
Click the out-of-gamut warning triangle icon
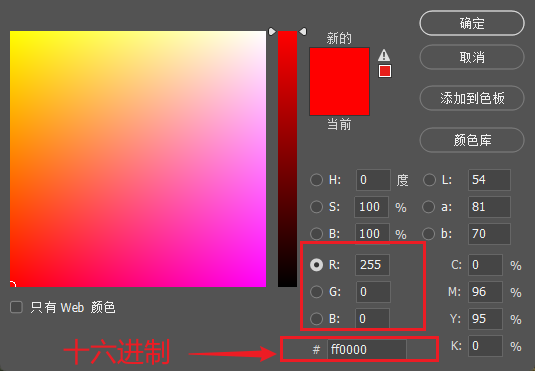click(x=384, y=55)
